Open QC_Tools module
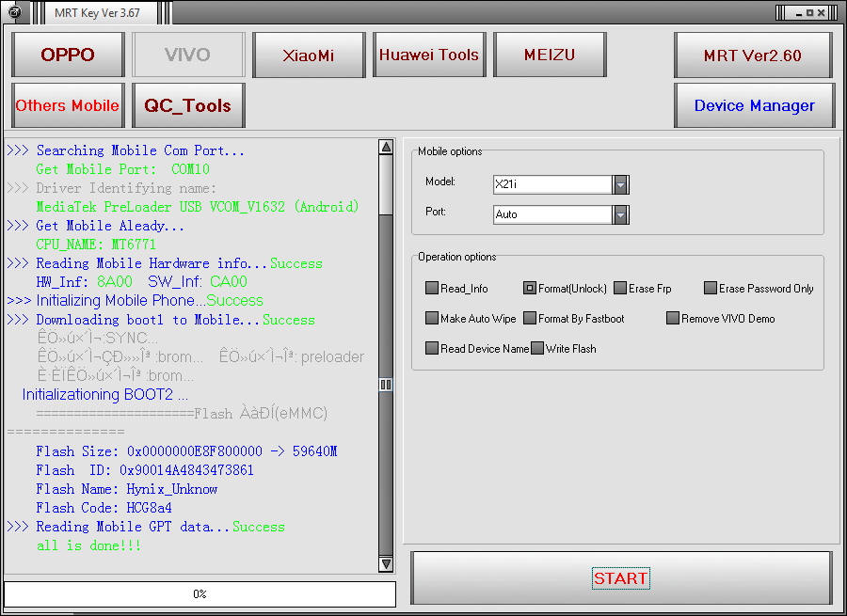Viewport: 847px width, 616px height. [x=188, y=105]
